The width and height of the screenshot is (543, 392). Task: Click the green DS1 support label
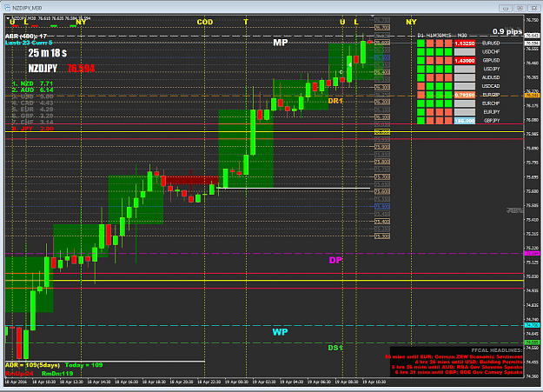tap(335, 348)
